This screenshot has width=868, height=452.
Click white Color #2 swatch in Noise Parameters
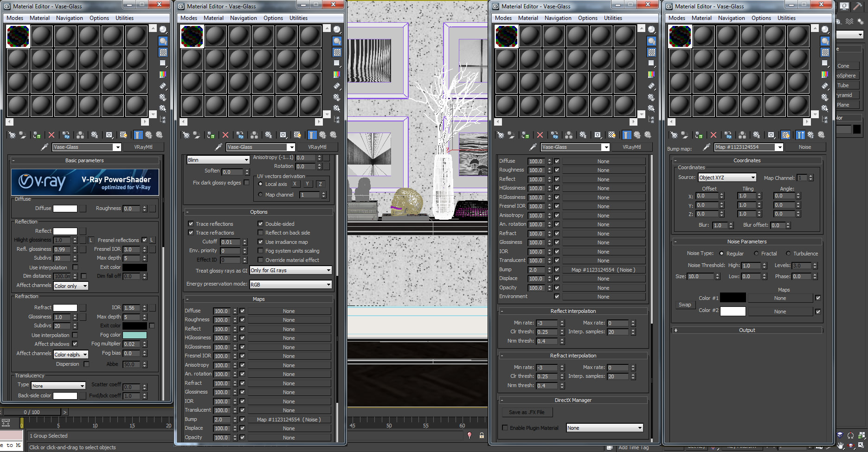click(733, 311)
